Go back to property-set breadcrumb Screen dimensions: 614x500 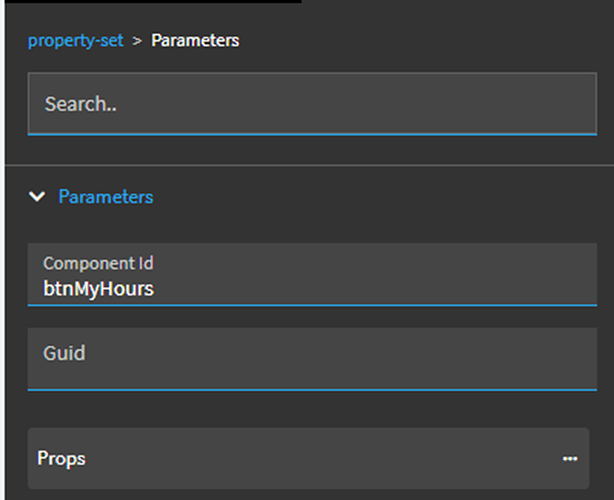pyautogui.click(x=75, y=41)
